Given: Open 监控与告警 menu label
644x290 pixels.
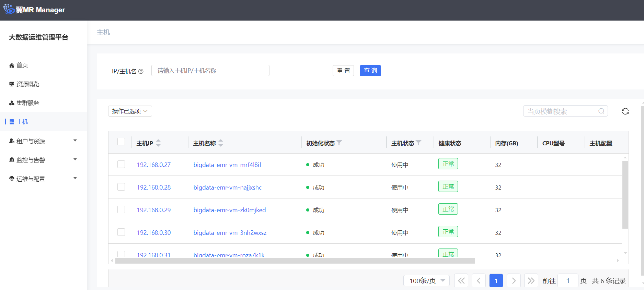Looking at the screenshot, I should coord(31,160).
